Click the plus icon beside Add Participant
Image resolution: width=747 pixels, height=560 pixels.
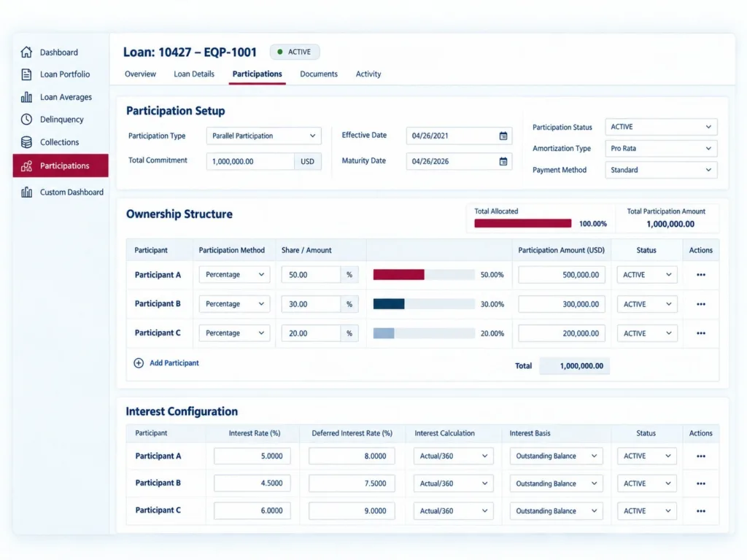coord(139,363)
